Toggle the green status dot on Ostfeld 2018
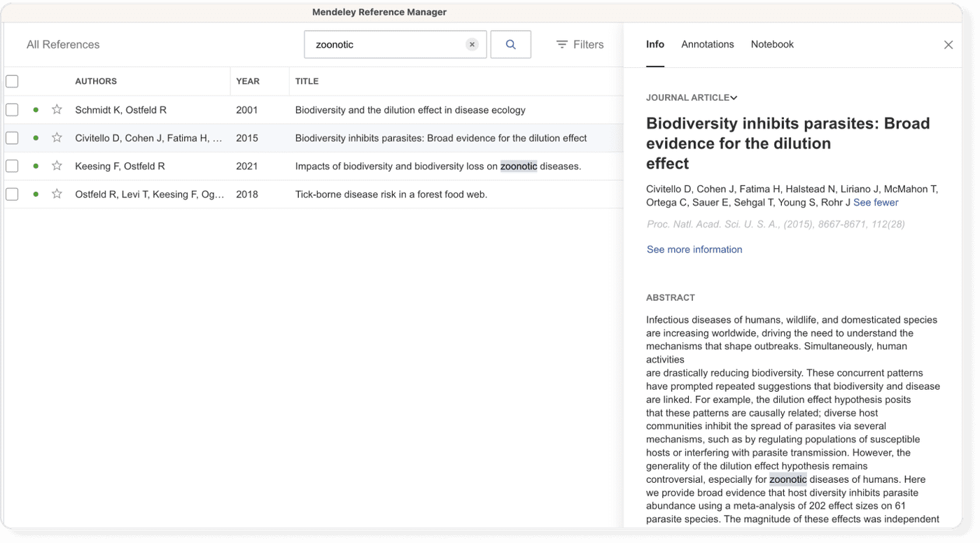This screenshot has width=980, height=543. (x=34, y=194)
